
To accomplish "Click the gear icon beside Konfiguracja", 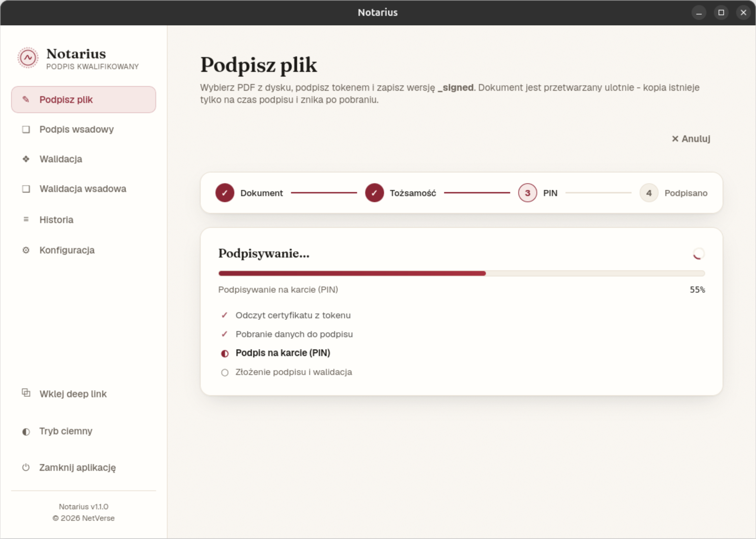I will tap(26, 250).
